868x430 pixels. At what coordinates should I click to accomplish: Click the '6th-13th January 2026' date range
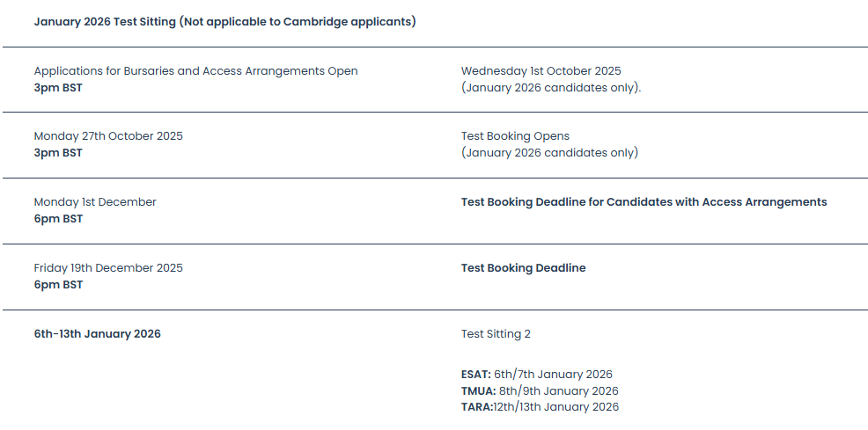pos(98,334)
